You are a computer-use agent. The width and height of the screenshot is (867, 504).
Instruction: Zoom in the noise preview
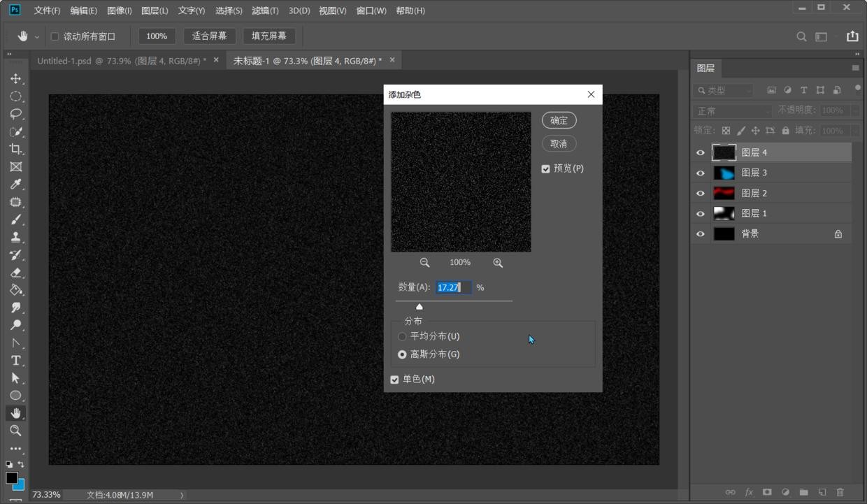(x=498, y=263)
